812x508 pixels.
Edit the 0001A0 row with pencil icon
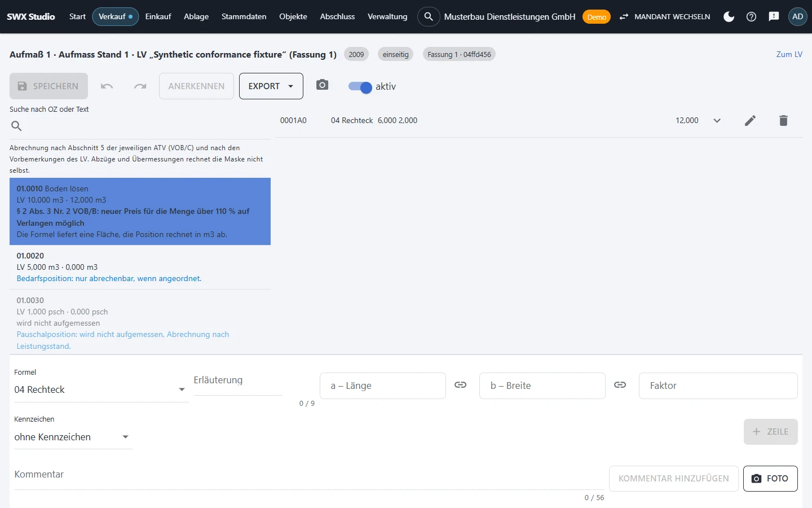[x=750, y=120]
